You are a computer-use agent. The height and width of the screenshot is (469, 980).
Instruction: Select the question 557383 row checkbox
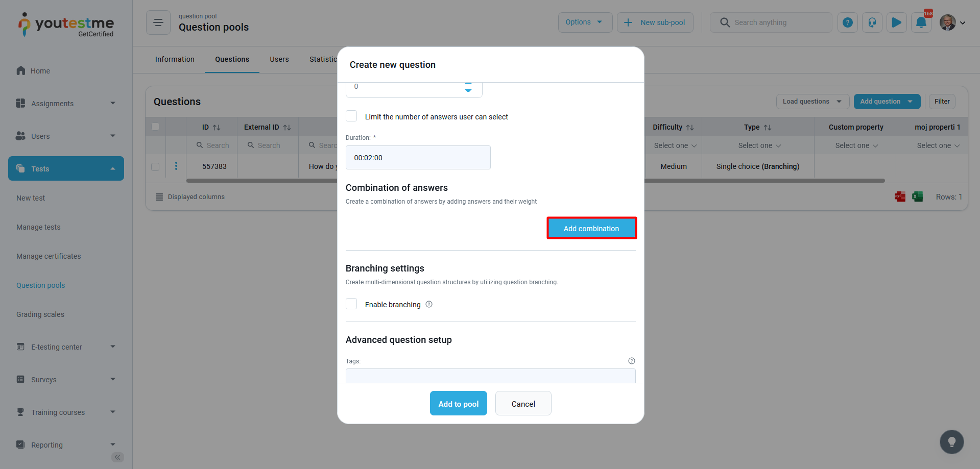pos(155,166)
